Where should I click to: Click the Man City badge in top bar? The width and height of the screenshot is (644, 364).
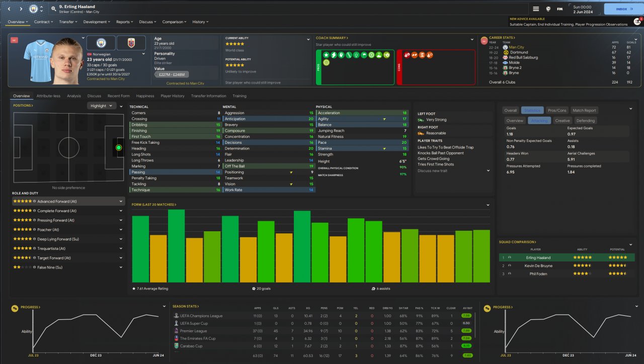tap(34, 9)
